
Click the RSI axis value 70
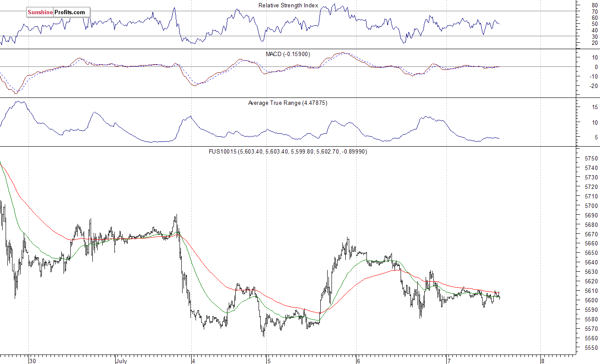coord(595,11)
